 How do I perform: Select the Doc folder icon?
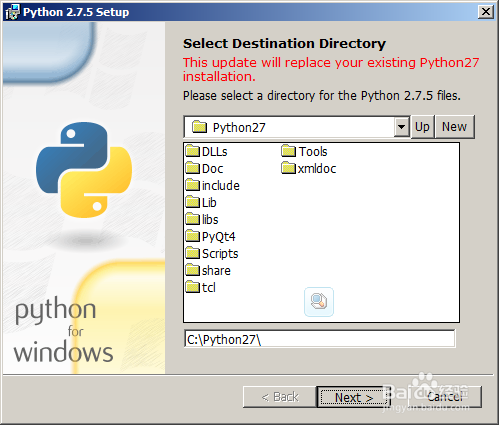pyautogui.click(x=192, y=168)
